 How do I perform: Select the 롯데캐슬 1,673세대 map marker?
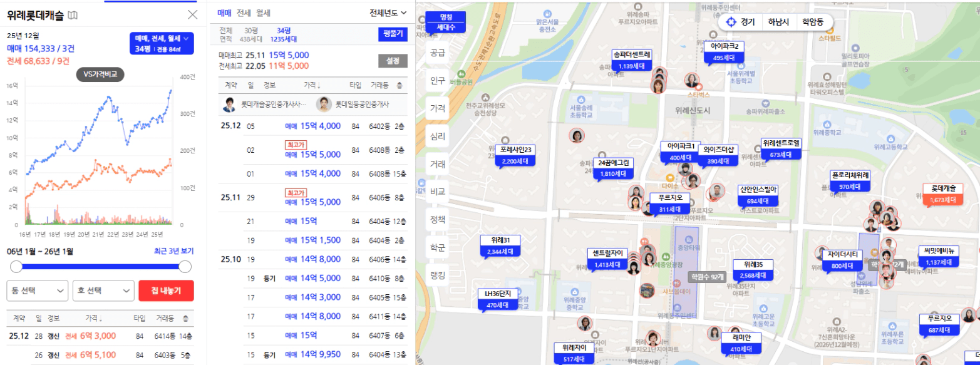942,194
